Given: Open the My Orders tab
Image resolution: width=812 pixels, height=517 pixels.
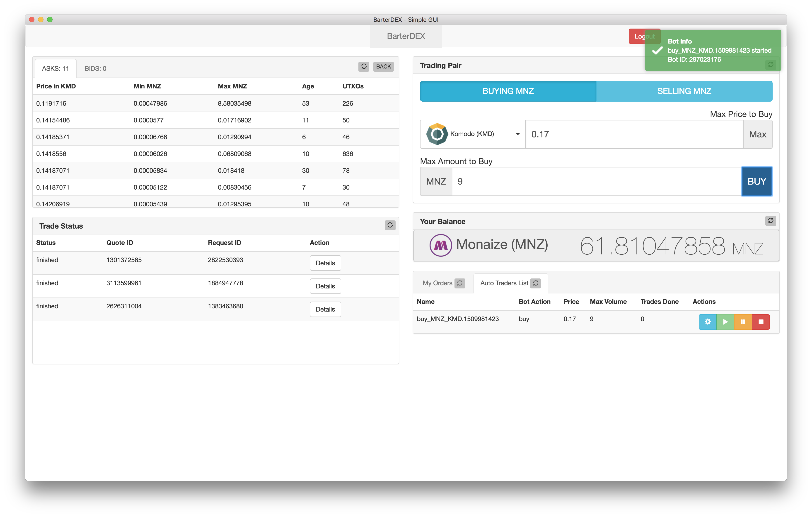Looking at the screenshot, I should coord(443,283).
